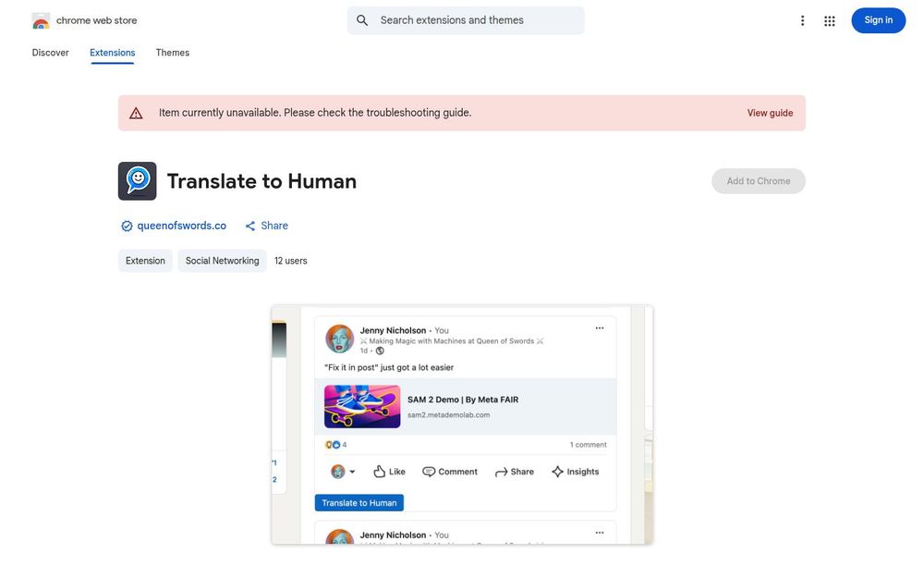
Task: Click the disabled Add to Chrome button
Action: coord(759,181)
